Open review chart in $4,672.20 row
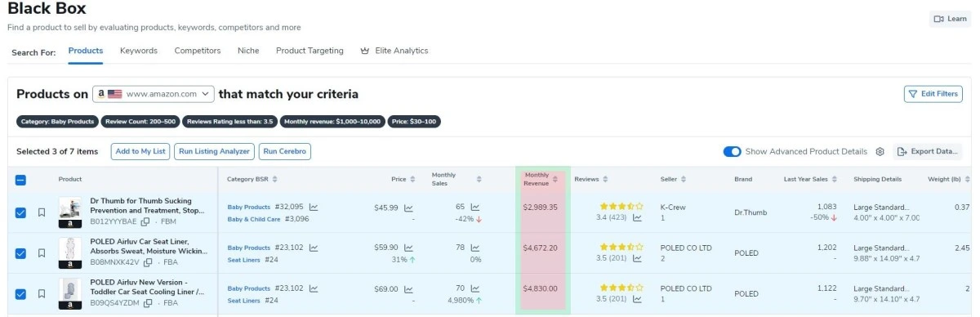 tap(638, 258)
